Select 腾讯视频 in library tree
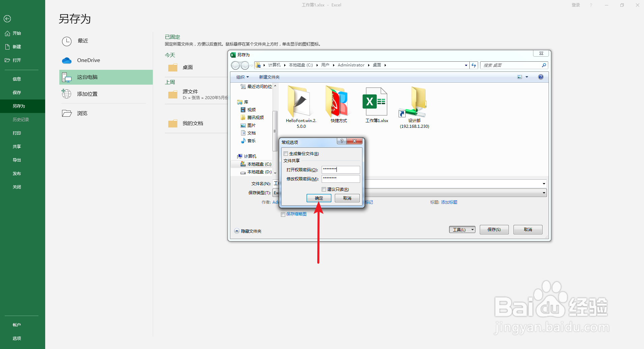This screenshot has height=349, width=644. point(252,118)
